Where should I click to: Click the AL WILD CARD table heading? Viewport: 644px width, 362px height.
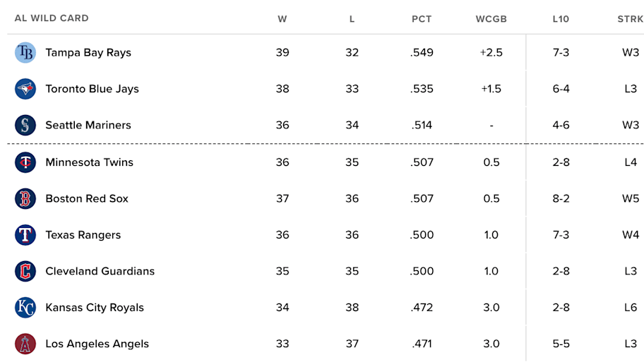52,18
